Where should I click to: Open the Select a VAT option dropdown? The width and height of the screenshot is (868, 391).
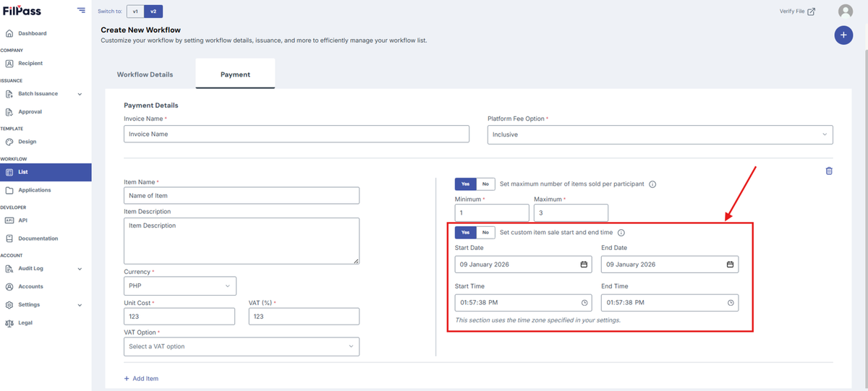click(x=242, y=346)
